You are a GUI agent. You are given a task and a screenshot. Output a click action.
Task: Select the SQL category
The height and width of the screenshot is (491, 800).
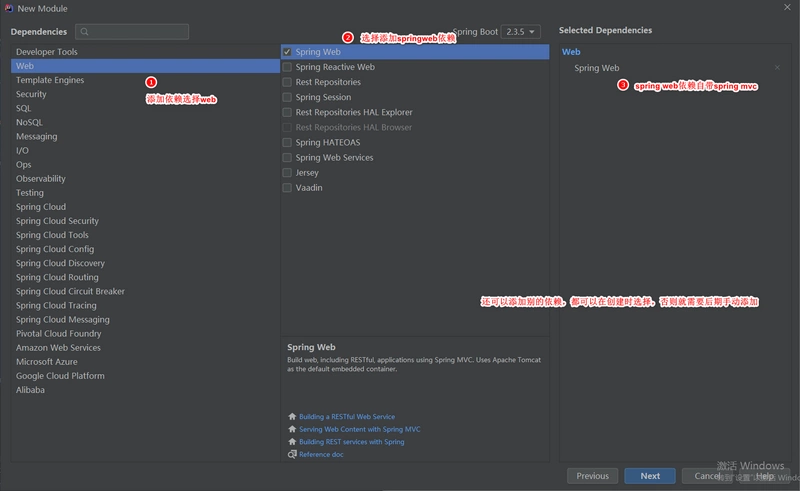pyautogui.click(x=145, y=108)
